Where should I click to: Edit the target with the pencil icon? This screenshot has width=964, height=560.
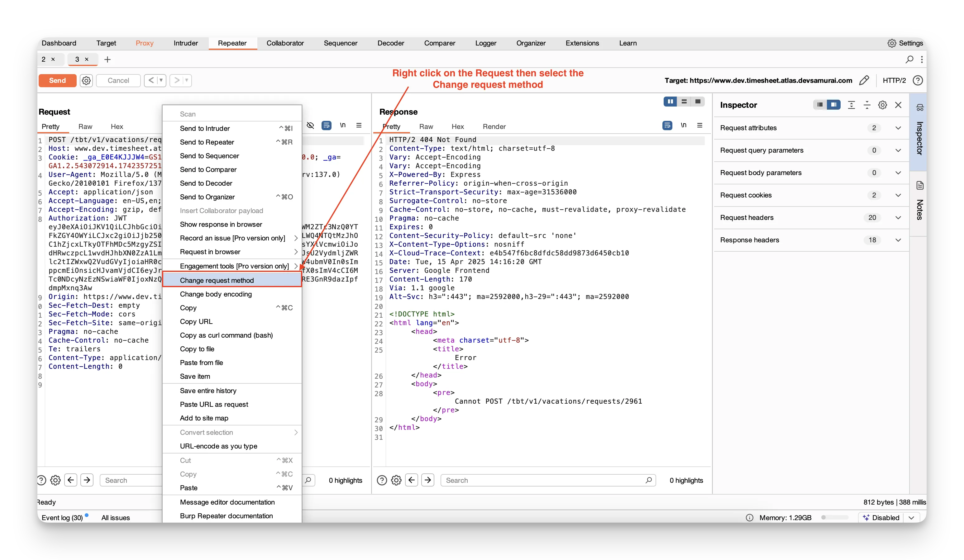(864, 80)
